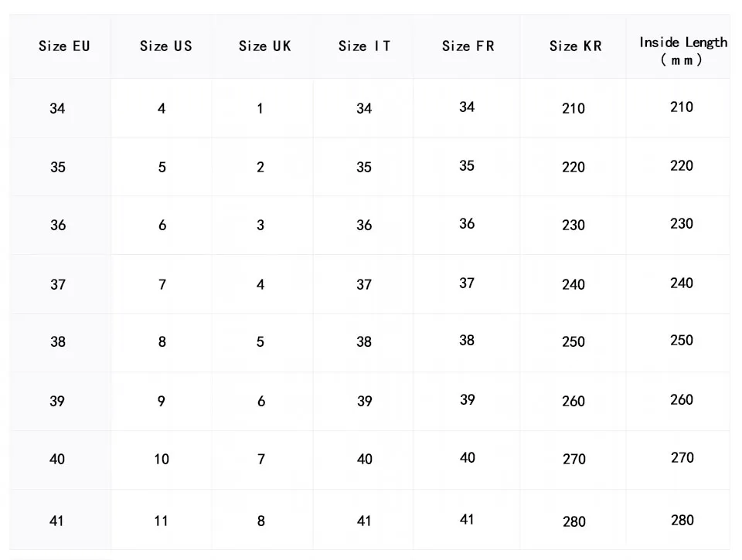Screen dimensions: 742x560
Task: Select EU size 41 cell
Action: point(57,521)
